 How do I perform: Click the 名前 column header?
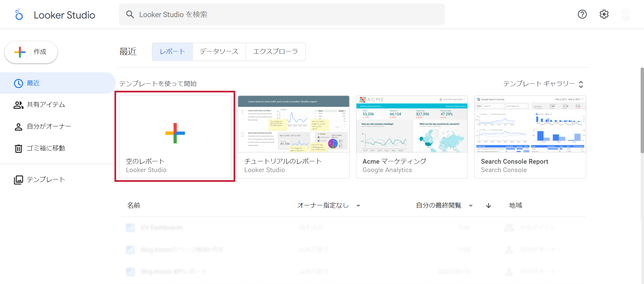(x=134, y=205)
